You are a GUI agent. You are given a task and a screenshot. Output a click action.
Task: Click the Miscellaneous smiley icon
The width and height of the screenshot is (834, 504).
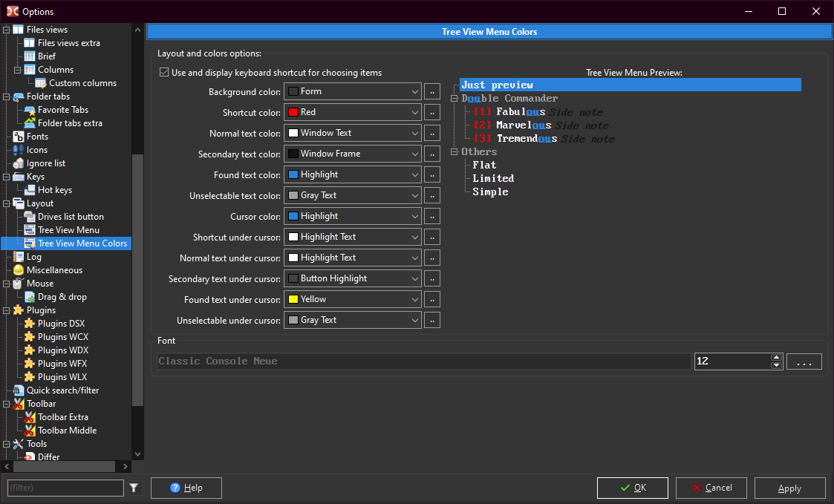coord(19,270)
